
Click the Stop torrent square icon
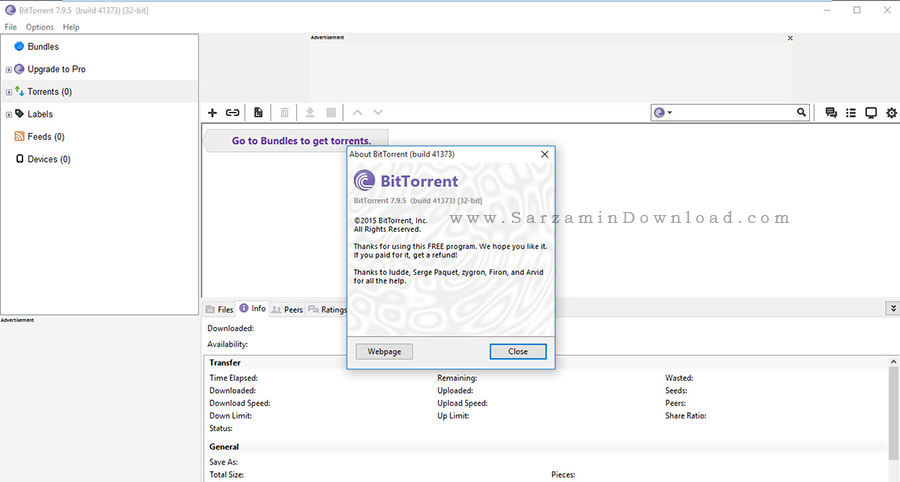coord(331,112)
